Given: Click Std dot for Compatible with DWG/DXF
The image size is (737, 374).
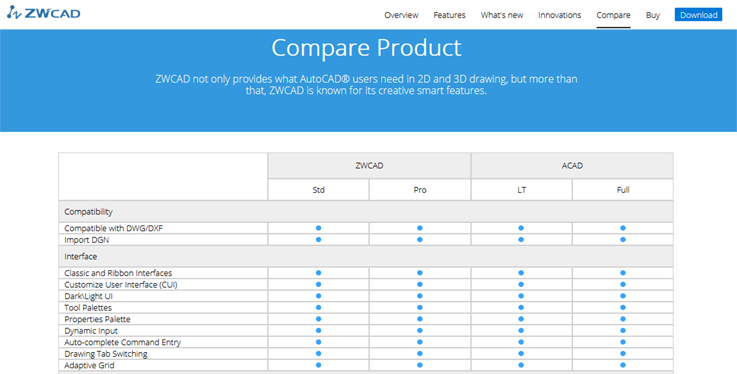Looking at the screenshot, I should click(318, 228).
